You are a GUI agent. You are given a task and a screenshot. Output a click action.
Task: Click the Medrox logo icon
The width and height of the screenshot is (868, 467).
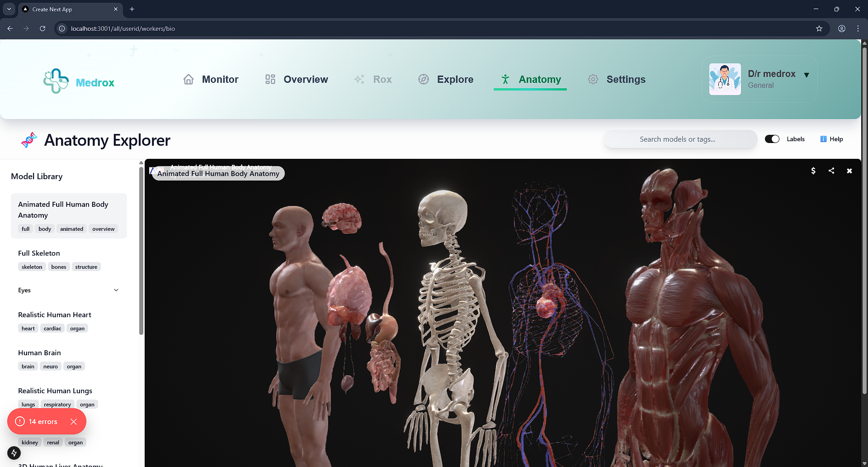click(56, 81)
